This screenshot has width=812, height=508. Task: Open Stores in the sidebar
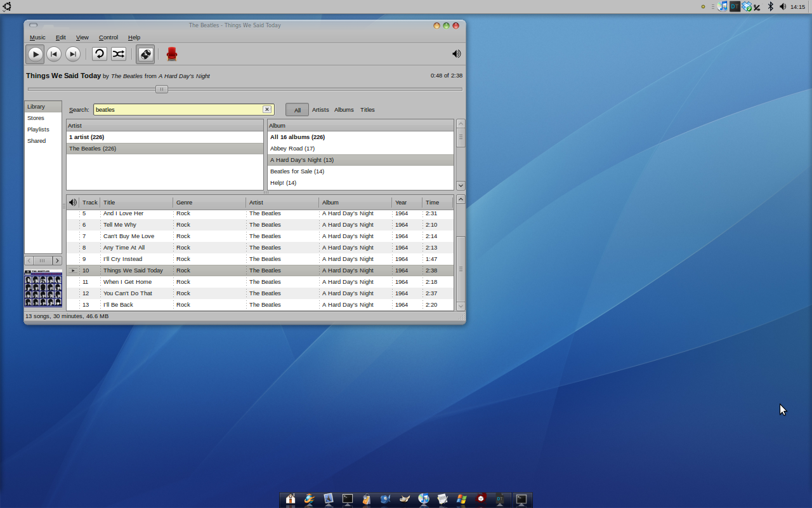(43, 118)
